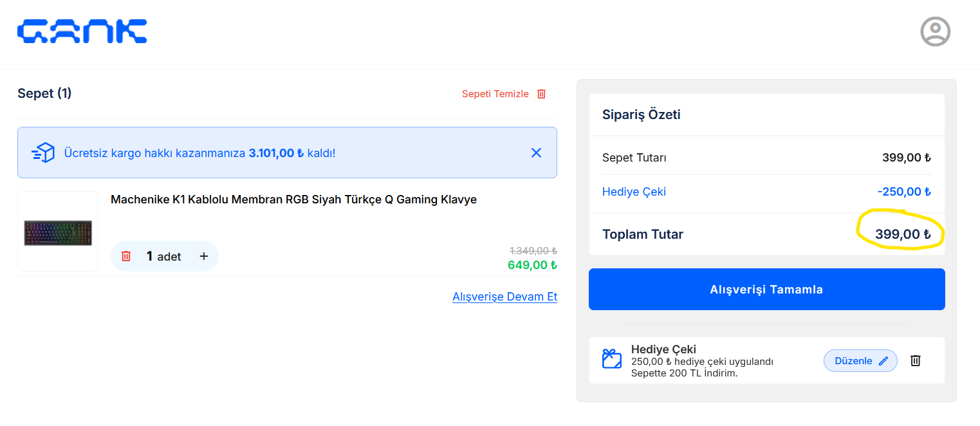The width and height of the screenshot is (980, 426).
Task: Open the Machenike K1 keyboard thumbnail
Action: [x=58, y=232]
